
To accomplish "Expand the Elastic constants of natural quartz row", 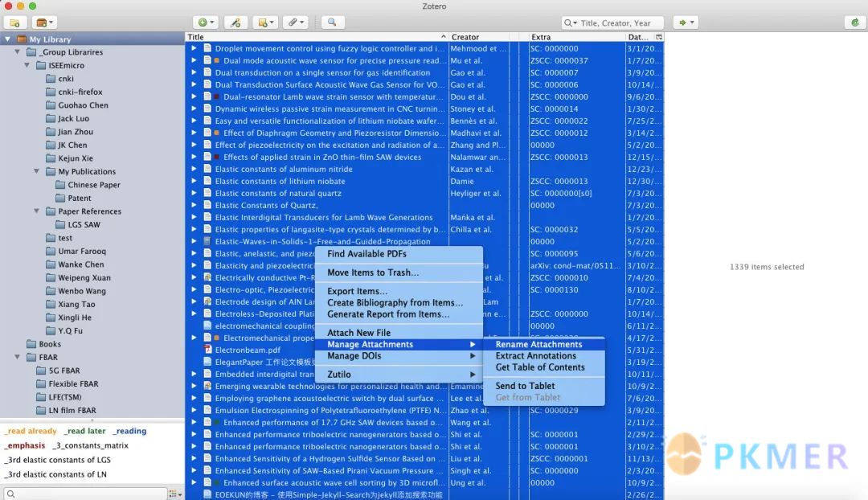I will point(194,193).
